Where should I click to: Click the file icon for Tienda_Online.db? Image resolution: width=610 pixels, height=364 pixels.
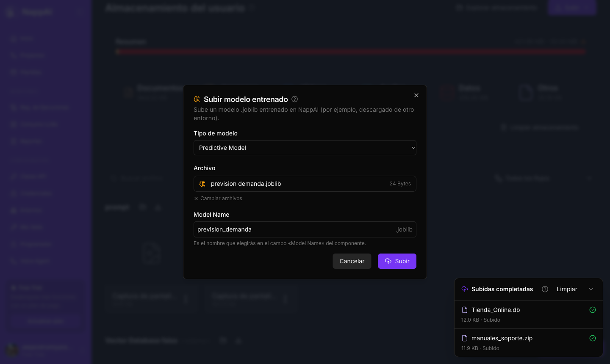tap(465, 310)
